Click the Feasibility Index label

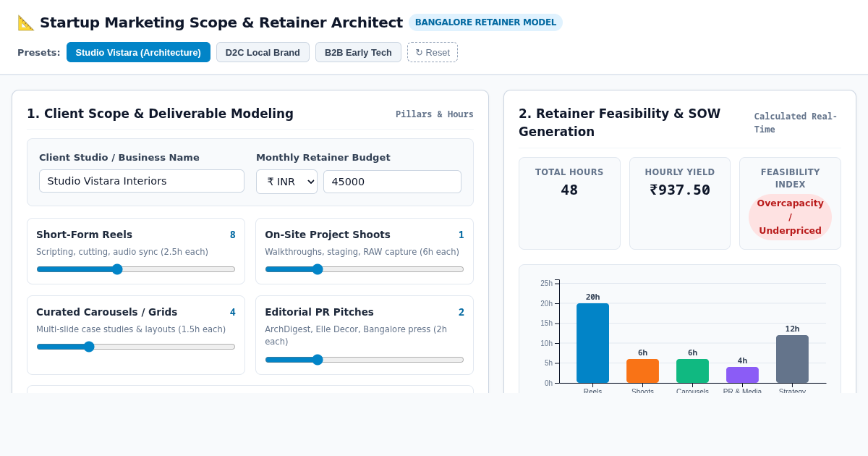pos(790,178)
